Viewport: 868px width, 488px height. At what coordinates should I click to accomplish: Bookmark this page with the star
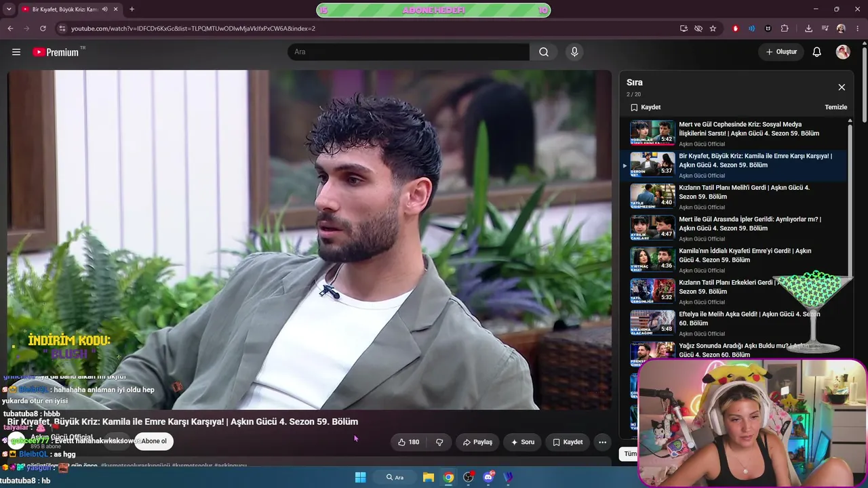pos(713,28)
